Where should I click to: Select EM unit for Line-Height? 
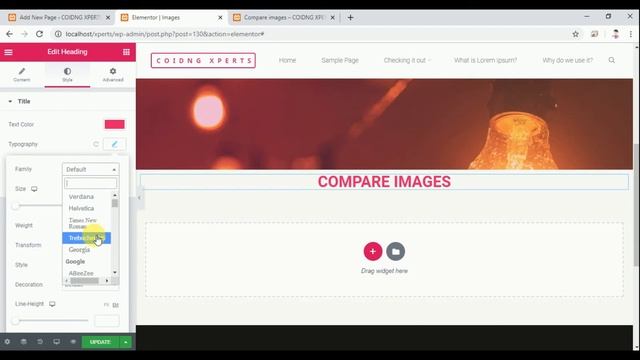point(116,305)
